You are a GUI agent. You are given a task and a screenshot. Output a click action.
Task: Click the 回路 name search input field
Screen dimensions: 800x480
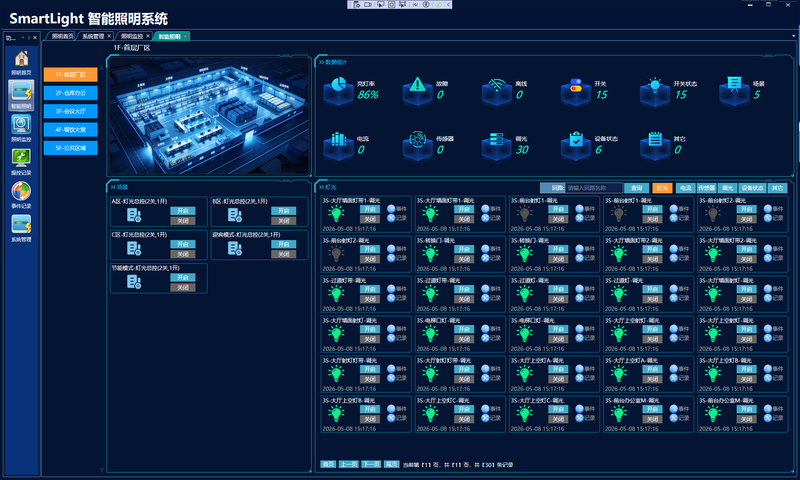point(594,188)
